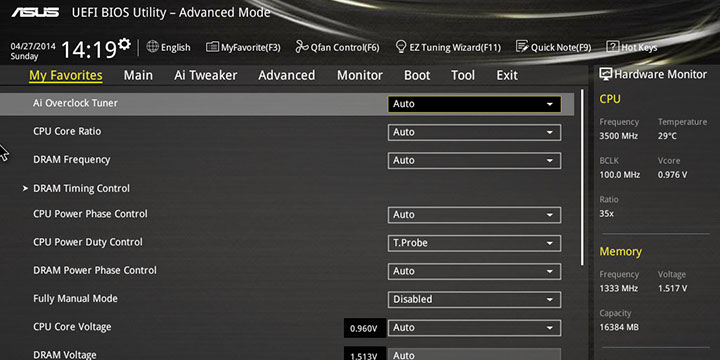Open the Ai Tweaker tab
This screenshot has height=360, width=720.
[x=206, y=75]
